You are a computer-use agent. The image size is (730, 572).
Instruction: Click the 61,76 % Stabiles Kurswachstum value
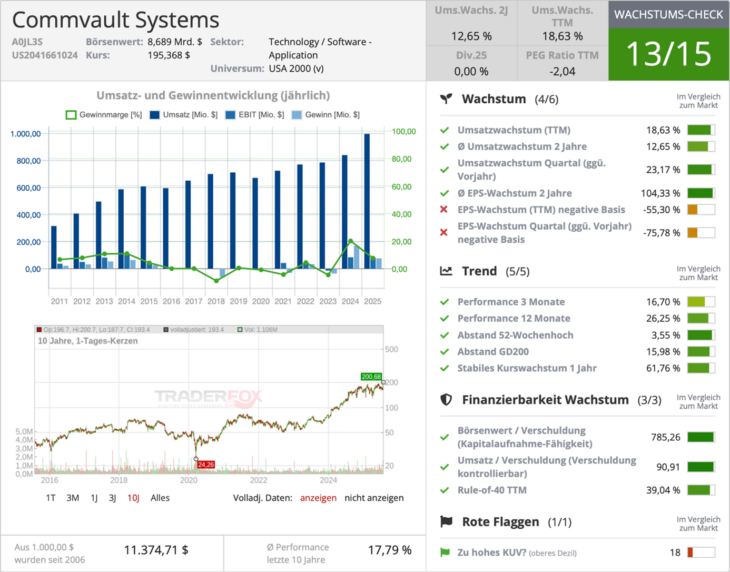coord(663,368)
